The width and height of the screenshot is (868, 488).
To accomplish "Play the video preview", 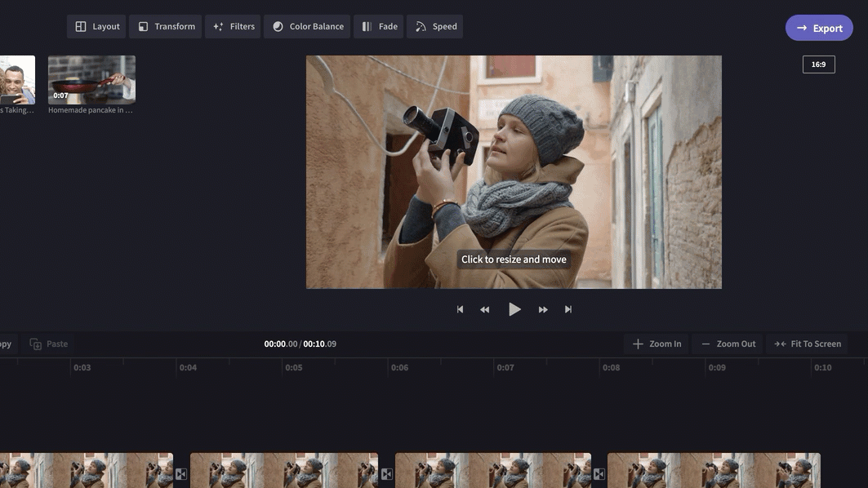I will pyautogui.click(x=514, y=308).
